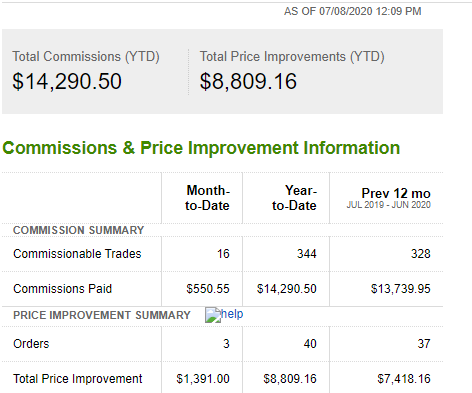The height and width of the screenshot is (393, 472).
Task: Click the broken help image icon
Action: pyautogui.click(x=213, y=315)
